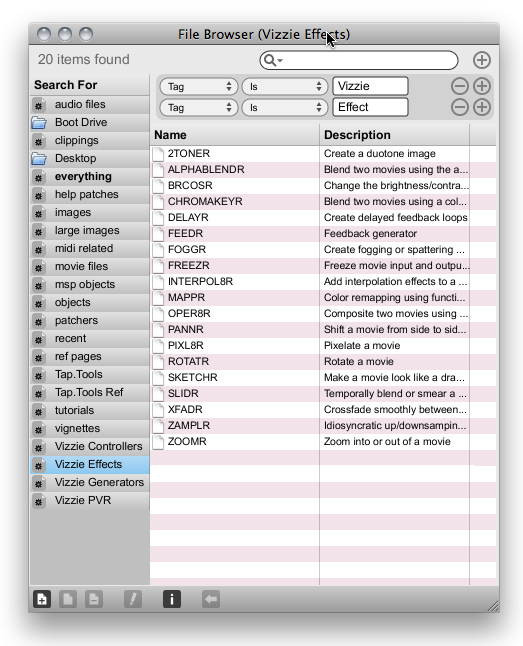Viewport: 523px width, 646px height.
Task: Add criterion after Vizzie row with plus button
Action: pos(481,87)
